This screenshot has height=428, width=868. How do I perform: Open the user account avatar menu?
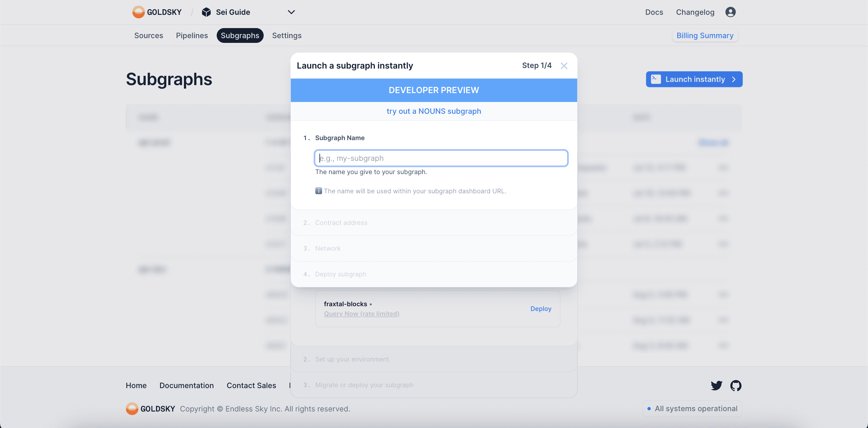pos(730,12)
